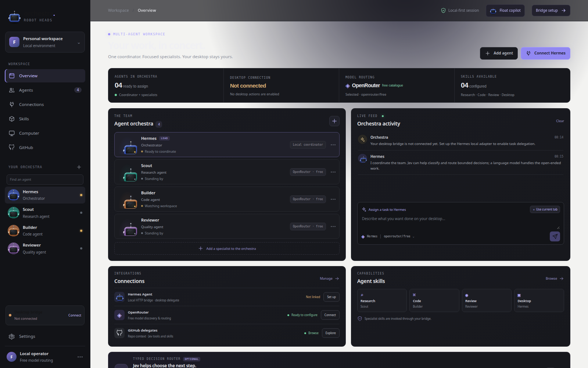Viewport: 588px width, 368px height.
Task: Expand the Personal workspace switcher
Action: tap(45, 42)
